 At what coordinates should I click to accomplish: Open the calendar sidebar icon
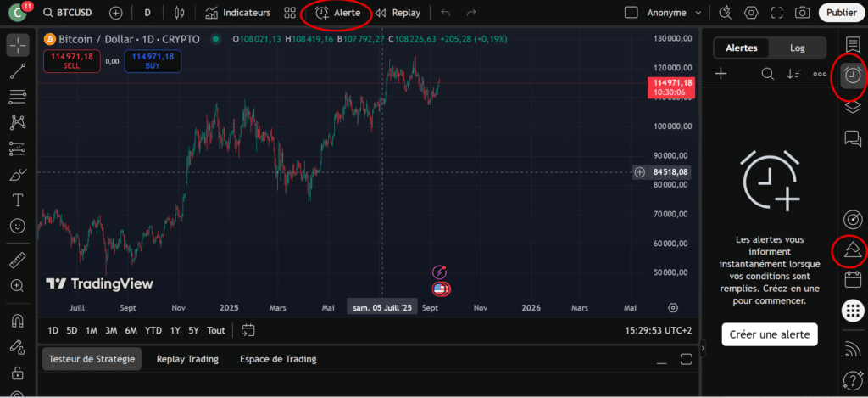click(853, 279)
